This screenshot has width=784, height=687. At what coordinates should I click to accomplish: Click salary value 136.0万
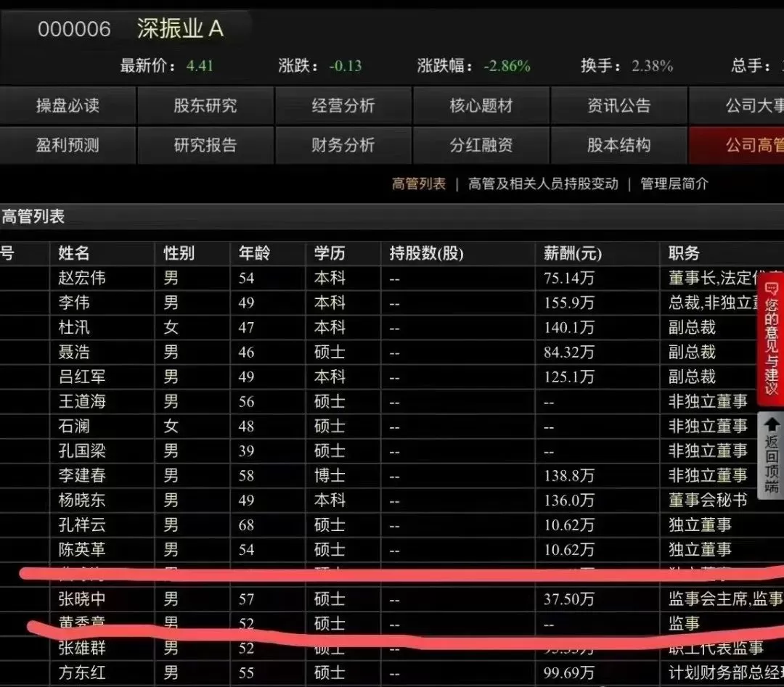[x=569, y=500]
